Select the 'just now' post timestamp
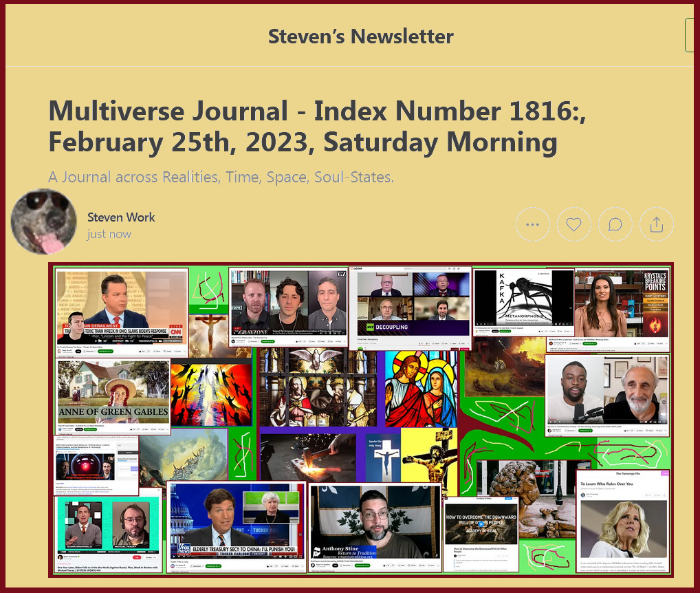The width and height of the screenshot is (700, 593). click(109, 234)
